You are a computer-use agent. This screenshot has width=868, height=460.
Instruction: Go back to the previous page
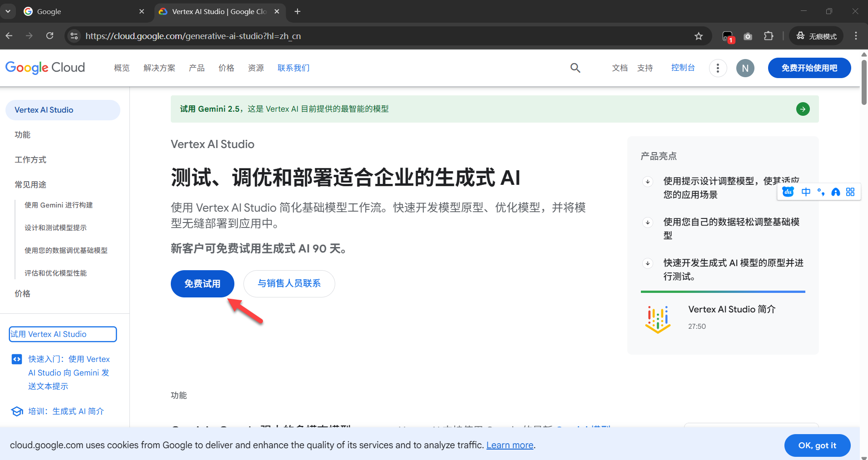tap(9, 36)
